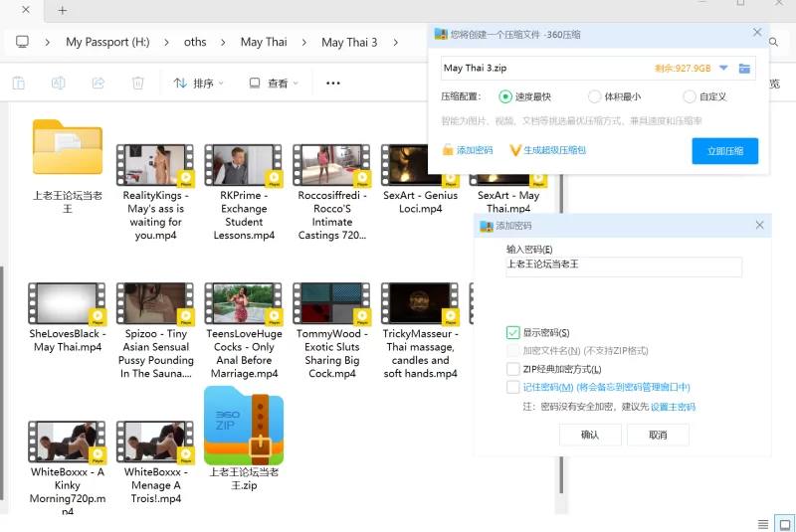Open the 上老王论坛当老王.zip archive file

point(244,425)
